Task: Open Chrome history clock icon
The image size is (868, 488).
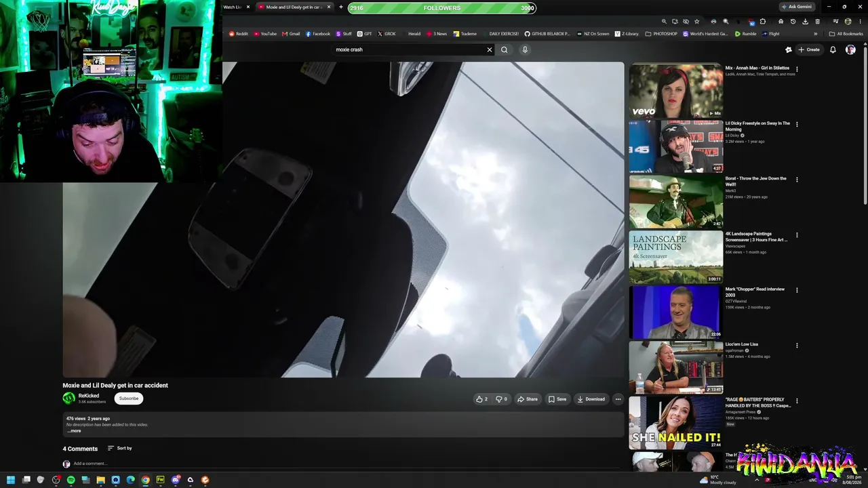Action: [x=793, y=22]
